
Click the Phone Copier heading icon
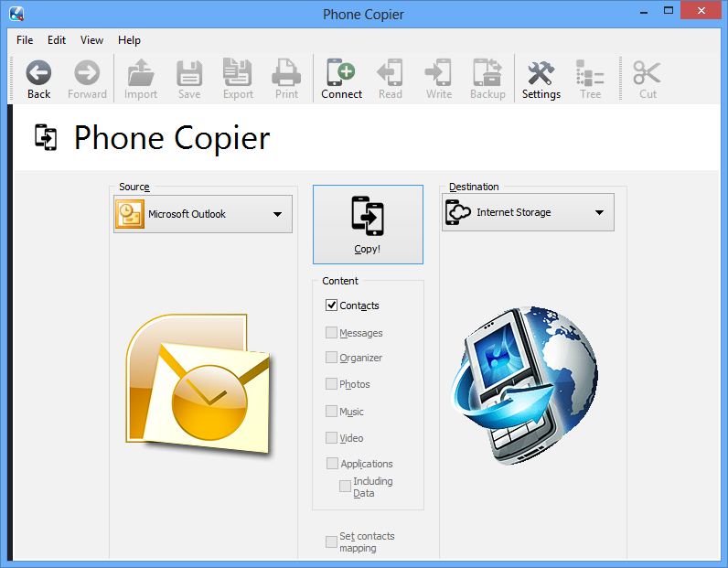tap(46, 137)
